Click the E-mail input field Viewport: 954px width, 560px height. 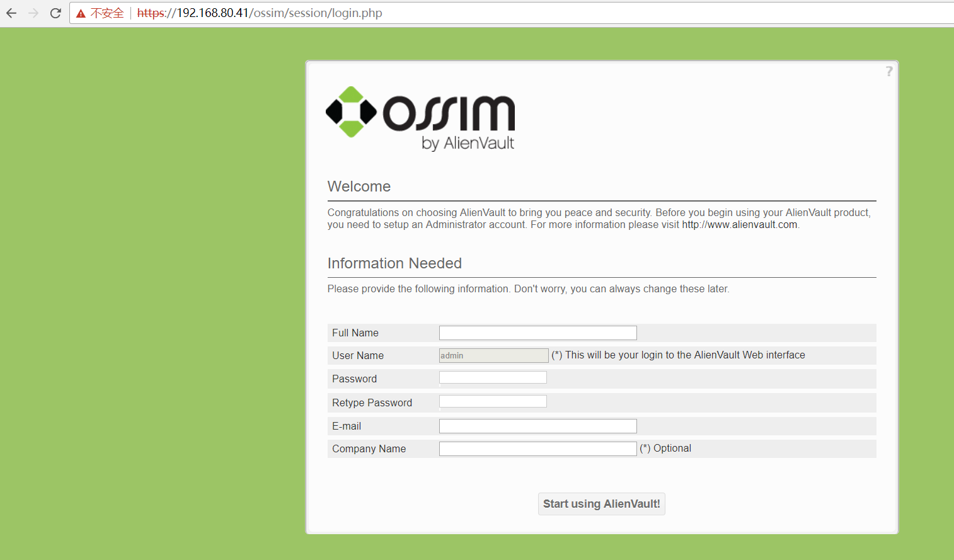point(538,426)
